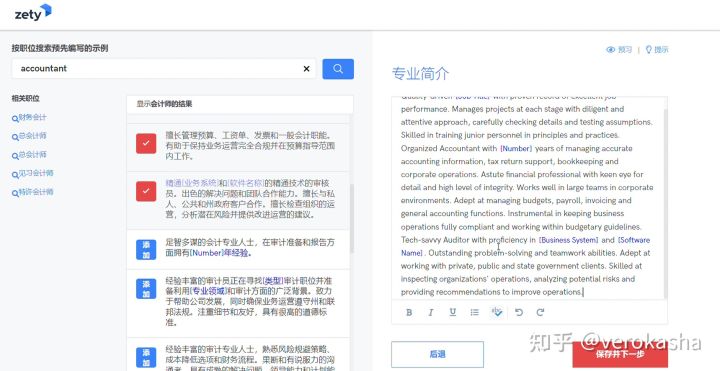The height and width of the screenshot is (371, 720).
Task: Click the [专业领域] placeholder in results
Action: click(x=208, y=291)
